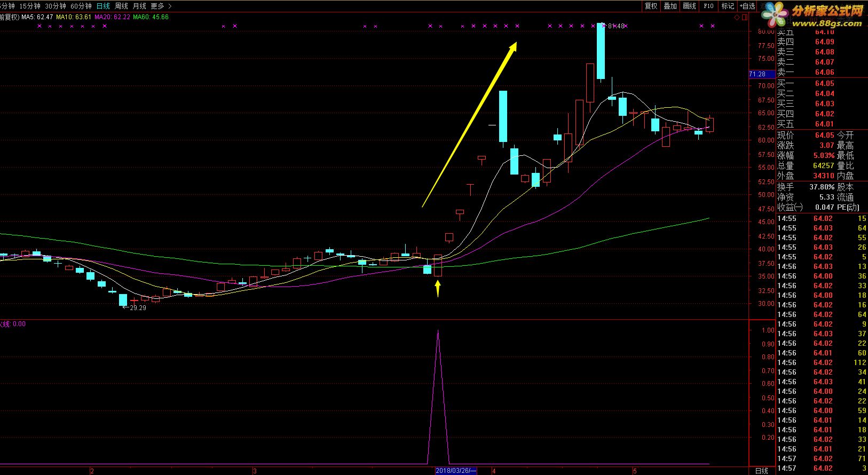Switch to the 30分钟 period tab
Image resolution: width=868 pixels, height=475 pixels.
coord(56,6)
